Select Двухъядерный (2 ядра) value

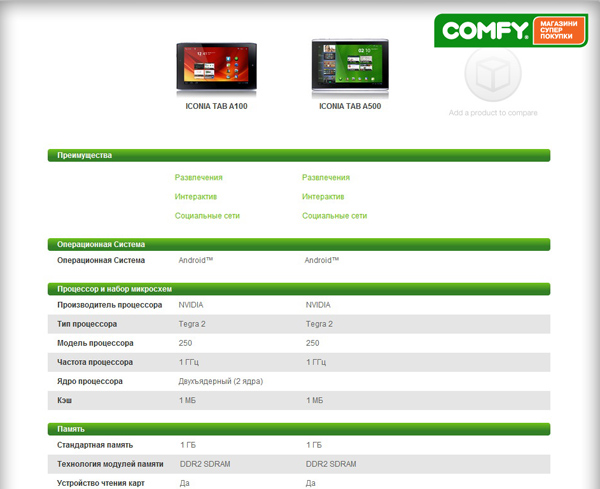[221, 381]
